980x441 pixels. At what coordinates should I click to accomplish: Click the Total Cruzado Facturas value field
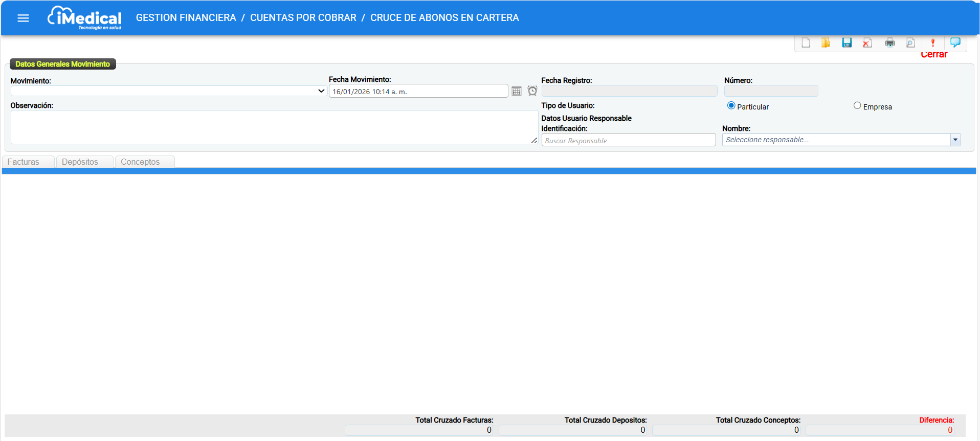point(419,430)
